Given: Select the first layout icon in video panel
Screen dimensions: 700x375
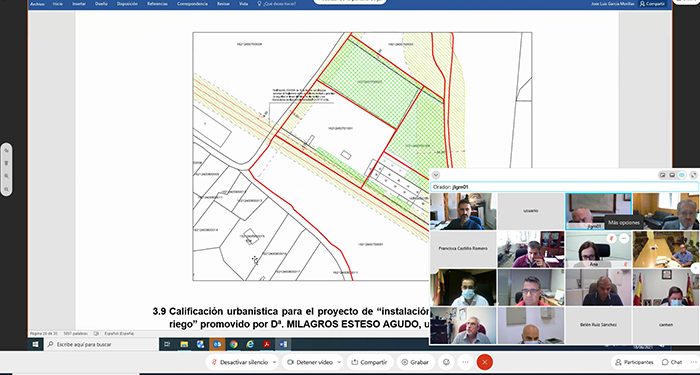Looking at the screenshot, I should 662,175.
